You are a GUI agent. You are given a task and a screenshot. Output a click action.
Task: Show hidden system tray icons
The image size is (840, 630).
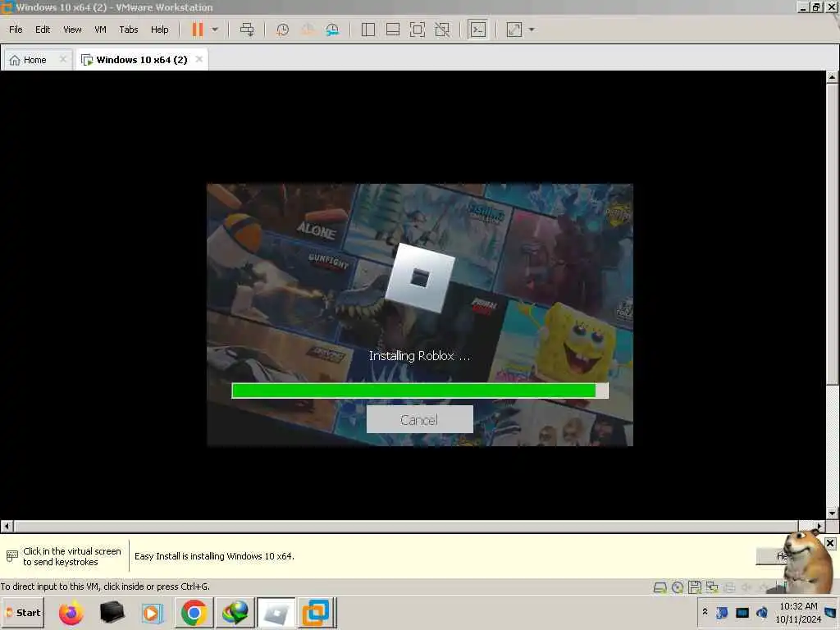(705, 612)
